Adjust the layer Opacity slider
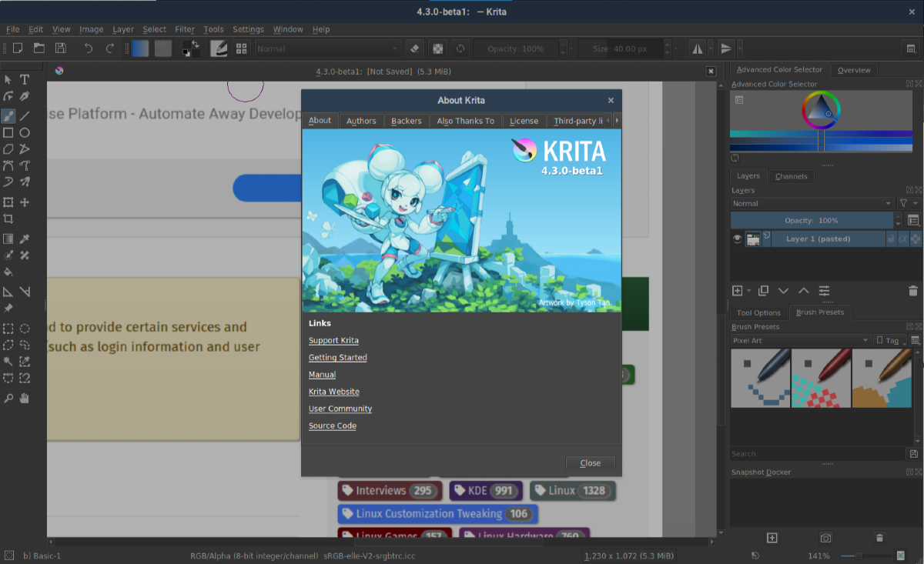The image size is (924, 564). pyautogui.click(x=812, y=221)
